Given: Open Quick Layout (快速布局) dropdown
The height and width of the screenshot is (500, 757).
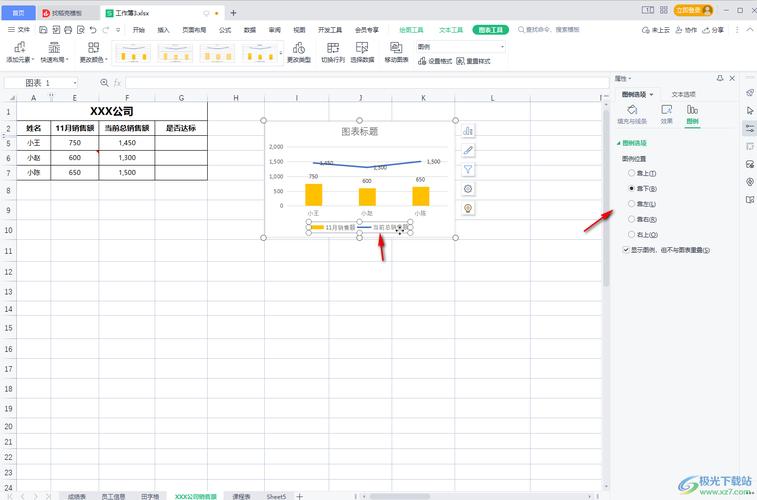Looking at the screenshot, I should click(x=55, y=52).
